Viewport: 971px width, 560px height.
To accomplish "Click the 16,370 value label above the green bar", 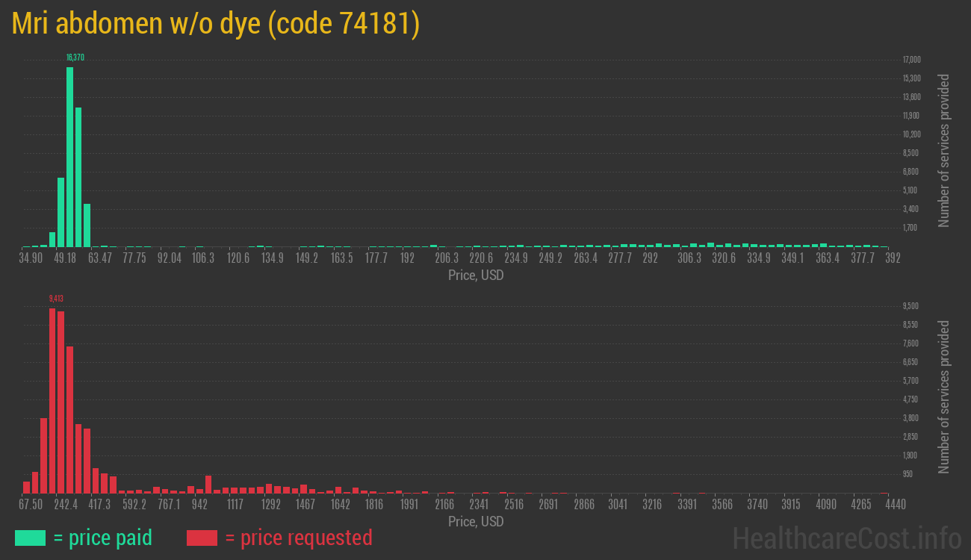I will pyautogui.click(x=75, y=57).
